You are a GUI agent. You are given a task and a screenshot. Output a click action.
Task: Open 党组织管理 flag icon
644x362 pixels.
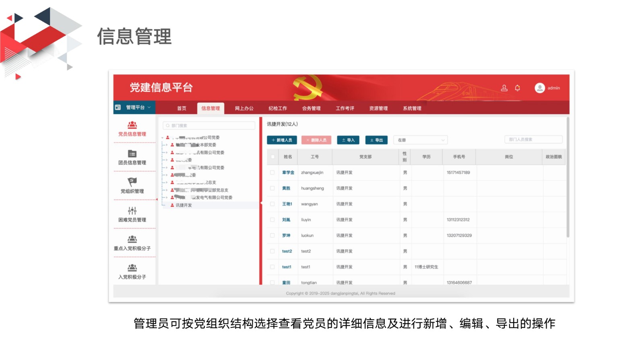(132, 182)
